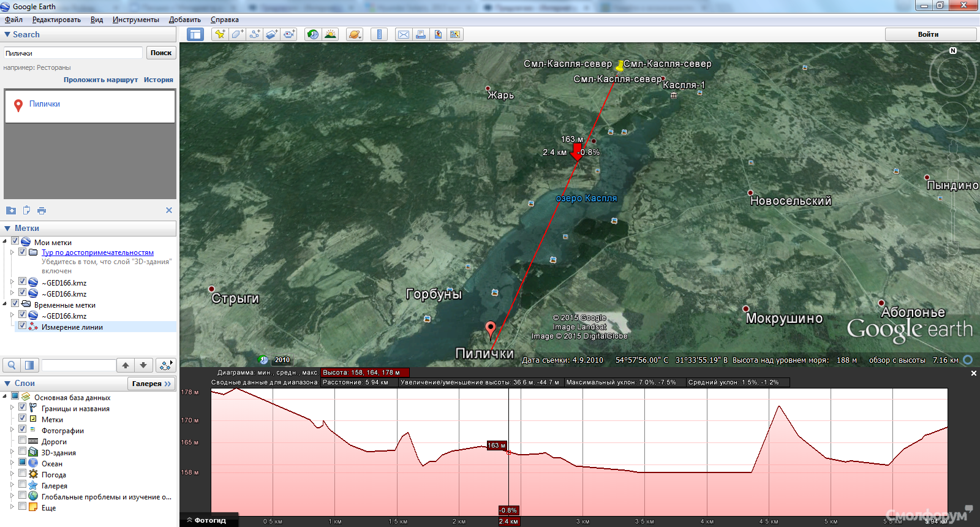
Task: Record a tour with the camera icon
Action: [x=289, y=34]
